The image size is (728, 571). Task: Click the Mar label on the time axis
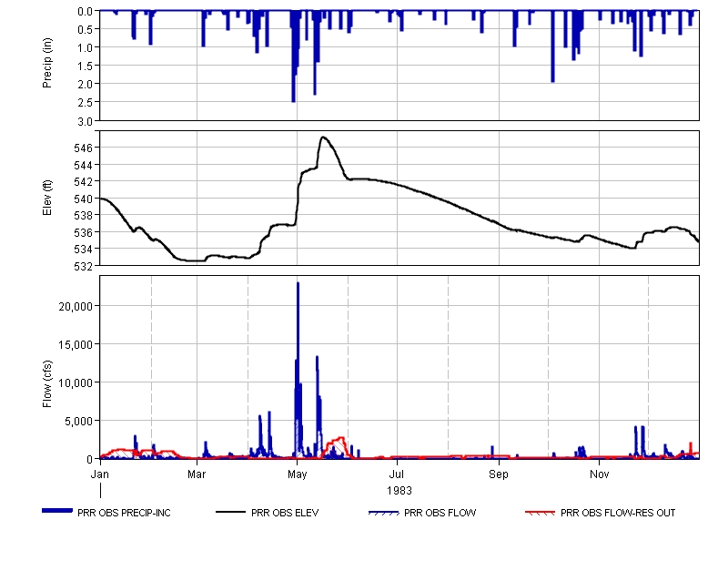[197, 474]
